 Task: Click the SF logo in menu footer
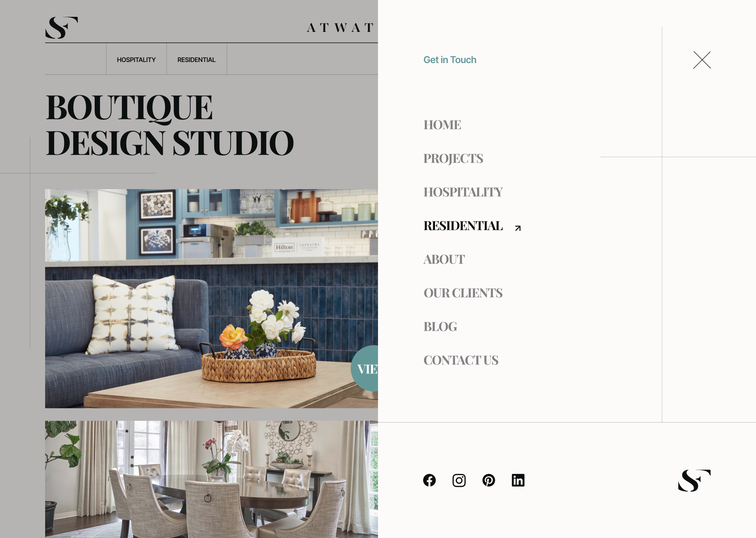[x=694, y=480]
